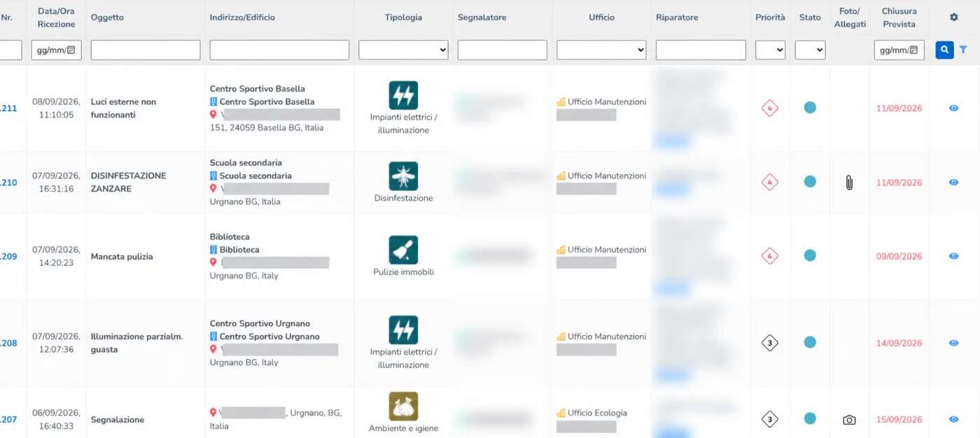Click 'DISINFESTAZIONE ZANZARE' subject text
This screenshot has height=438, width=980.
tap(129, 183)
